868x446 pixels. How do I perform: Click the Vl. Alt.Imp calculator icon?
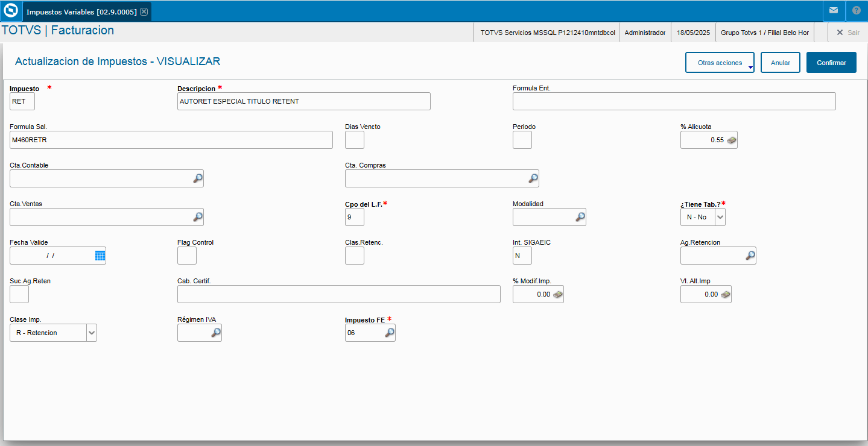[x=725, y=294]
